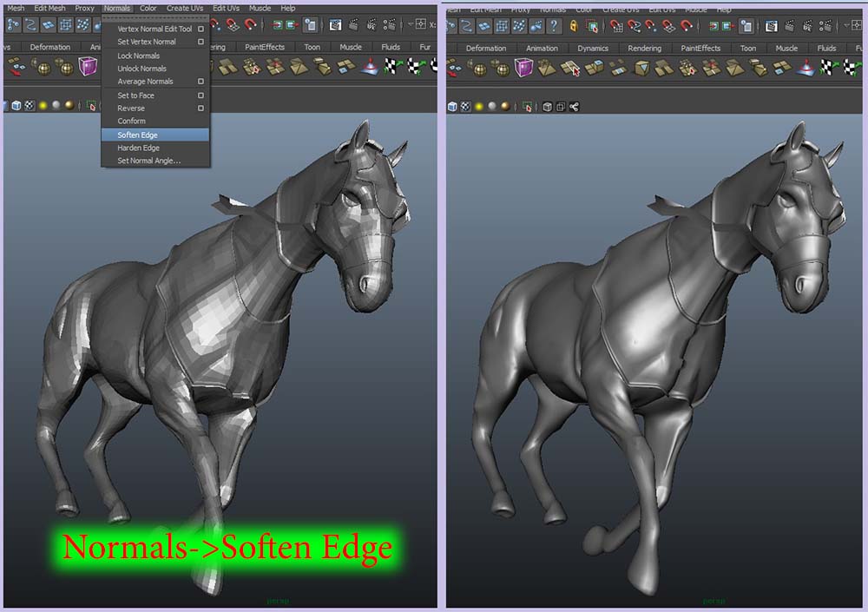Select surface selection mask icon in right window
Screen dimensions: 868x612
[483, 25]
